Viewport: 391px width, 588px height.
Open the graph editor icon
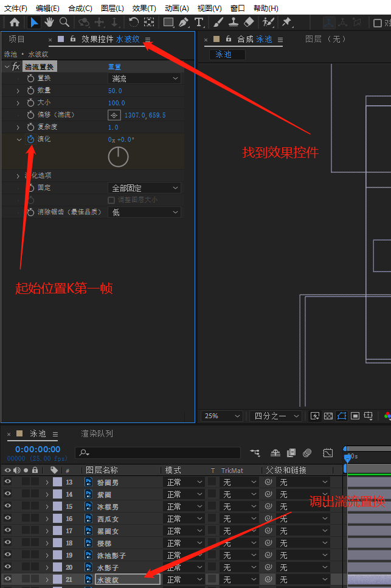pos(328,453)
